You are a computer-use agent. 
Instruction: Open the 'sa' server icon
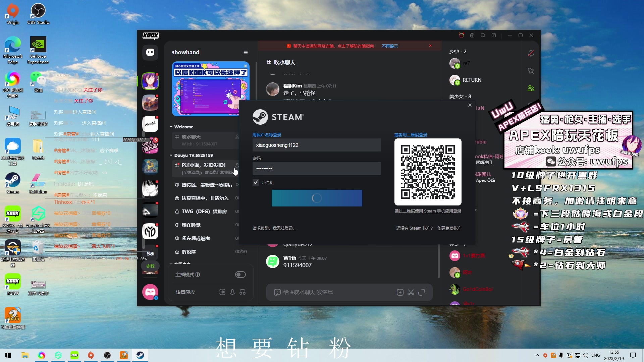150,253
